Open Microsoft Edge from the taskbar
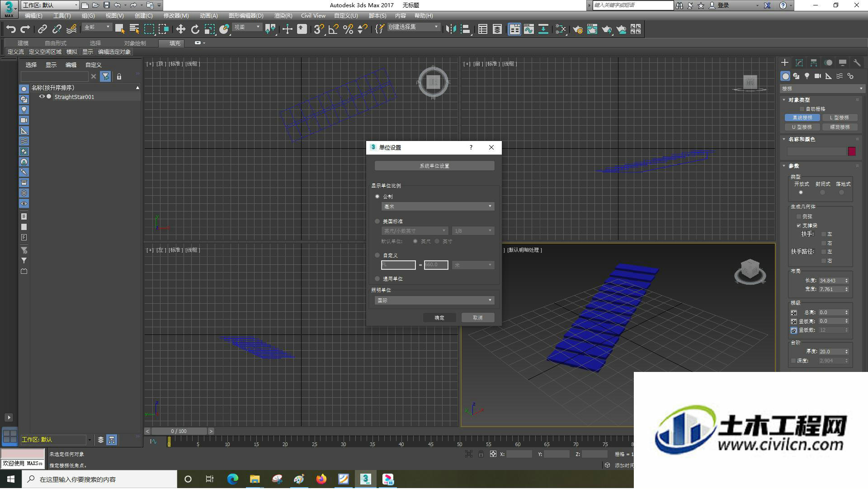The image size is (868, 489). coord(232,479)
